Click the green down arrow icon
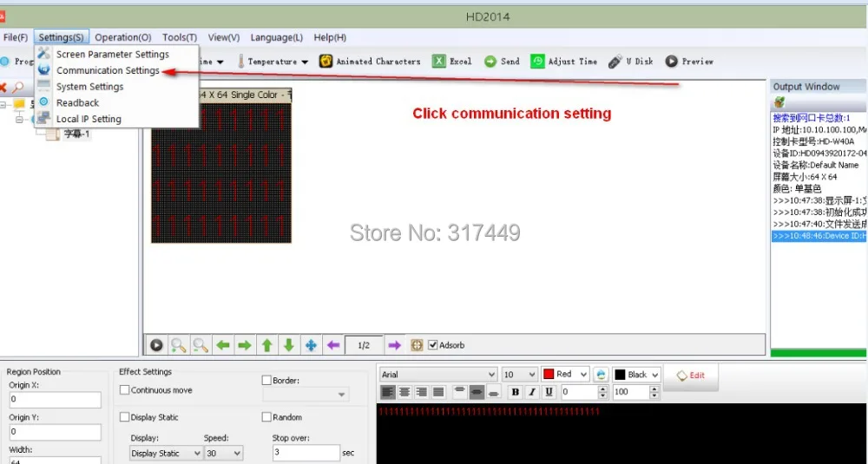The image size is (868, 464). (x=288, y=345)
